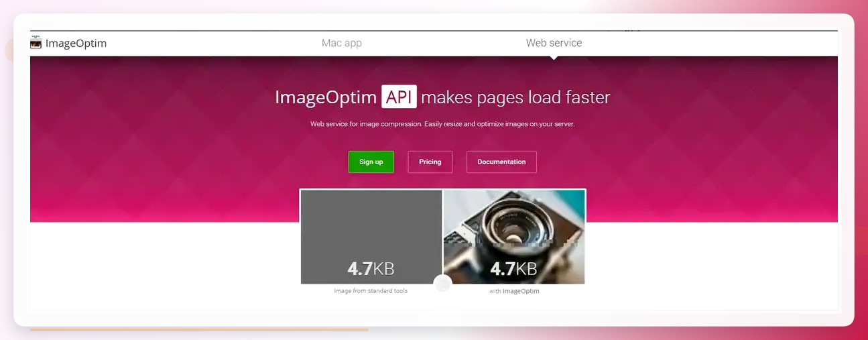This screenshot has width=868, height=340.
Task: Open the Documentation page
Action: click(501, 162)
